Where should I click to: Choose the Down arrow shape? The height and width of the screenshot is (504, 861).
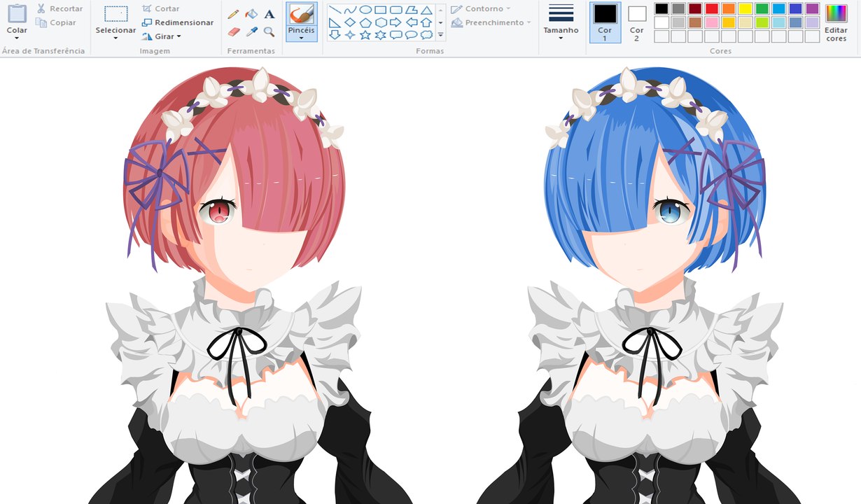tap(335, 35)
